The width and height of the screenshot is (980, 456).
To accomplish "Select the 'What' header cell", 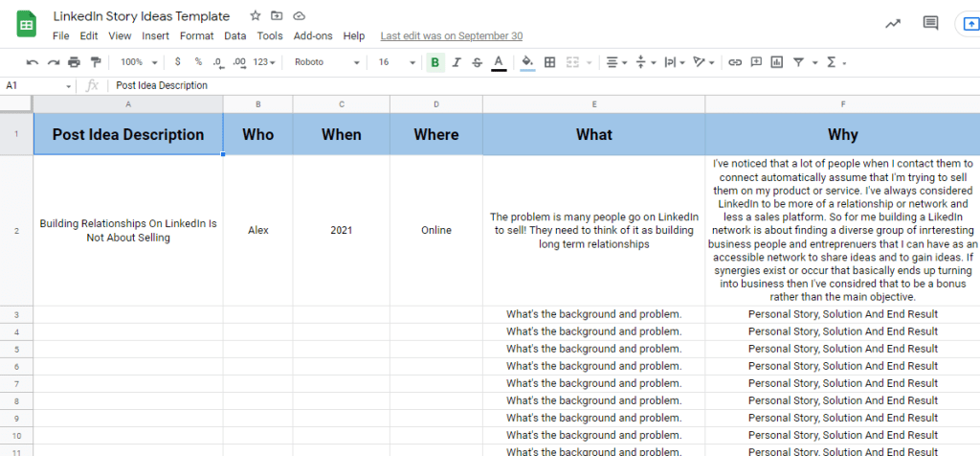I will pyautogui.click(x=593, y=134).
